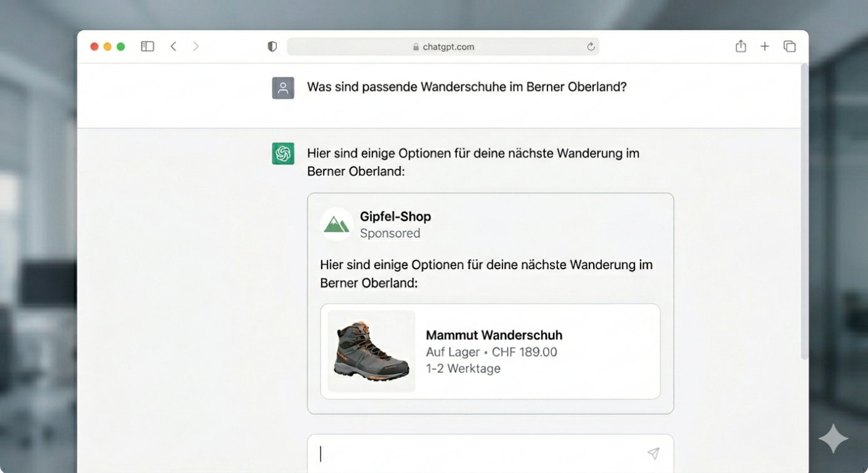This screenshot has width=868, height=473.
Task: Reload the page with refresh icon
Action: click(x=591, y=46)
